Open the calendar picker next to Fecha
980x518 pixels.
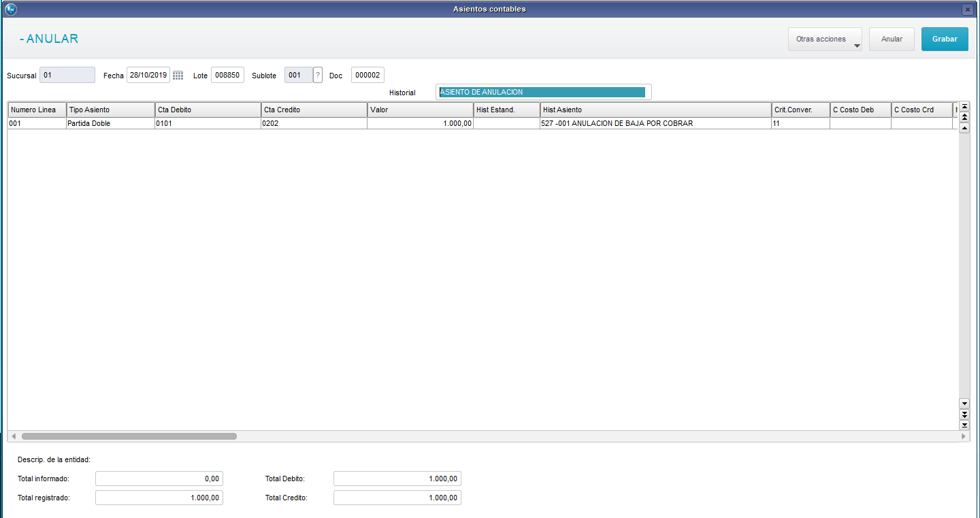[178, 76]
